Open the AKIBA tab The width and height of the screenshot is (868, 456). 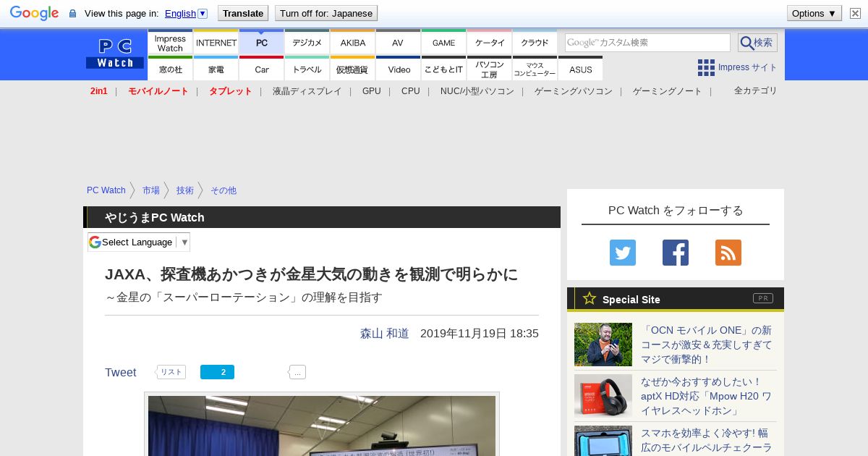(x=353, y=43)
